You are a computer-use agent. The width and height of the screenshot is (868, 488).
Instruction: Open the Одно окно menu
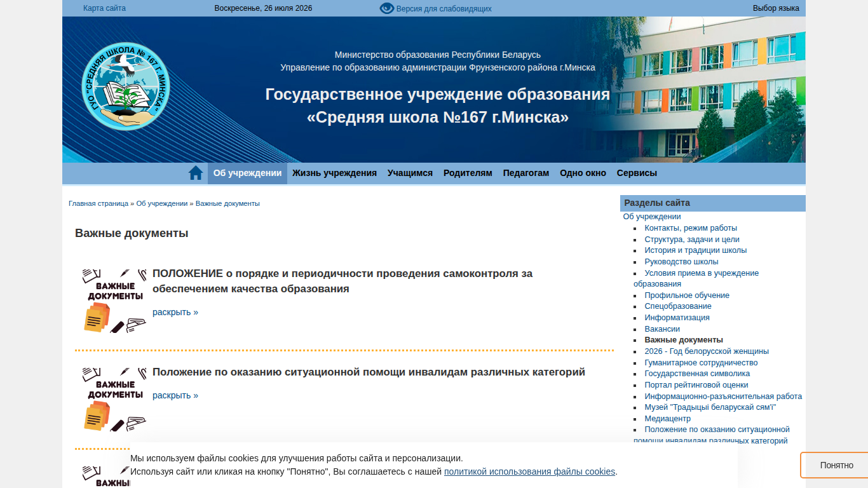(583, 173)
